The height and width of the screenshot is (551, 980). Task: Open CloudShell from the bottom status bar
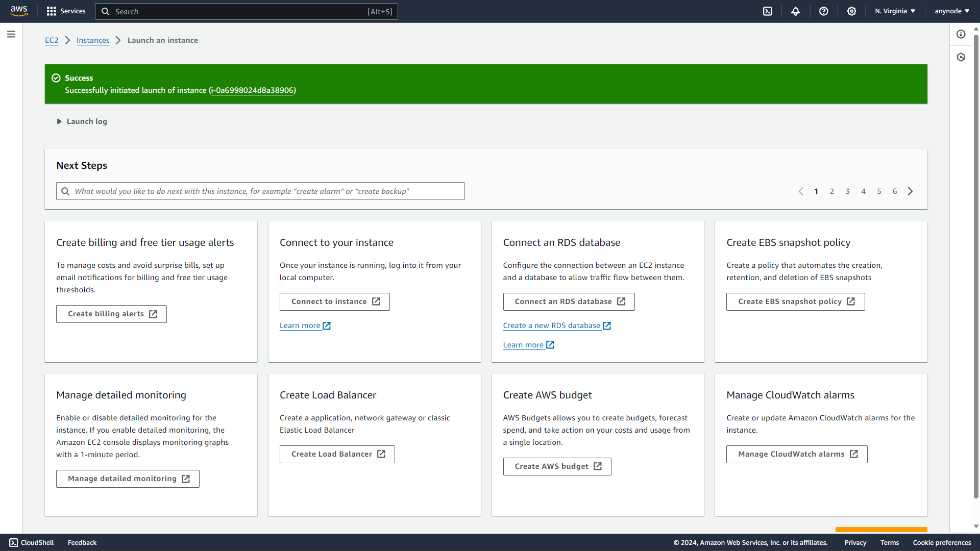coord(31,542)
